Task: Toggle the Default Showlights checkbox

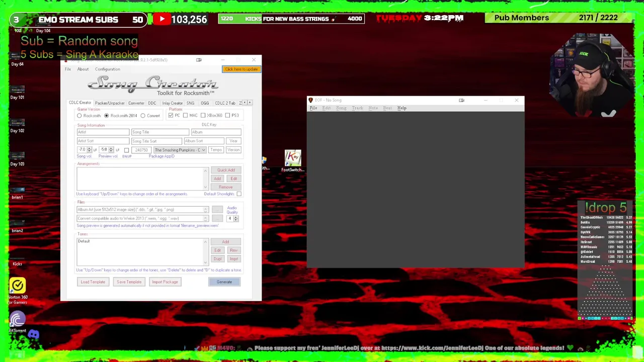Action: coord(239,194)
